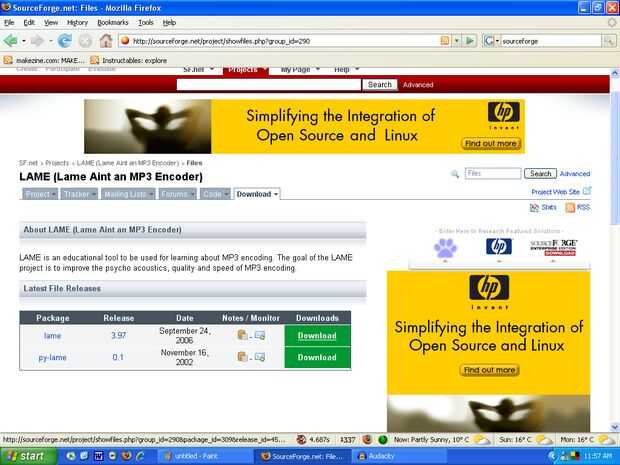Click the Firefox Back arrow button
620x465 pixels.
[10, 40]
